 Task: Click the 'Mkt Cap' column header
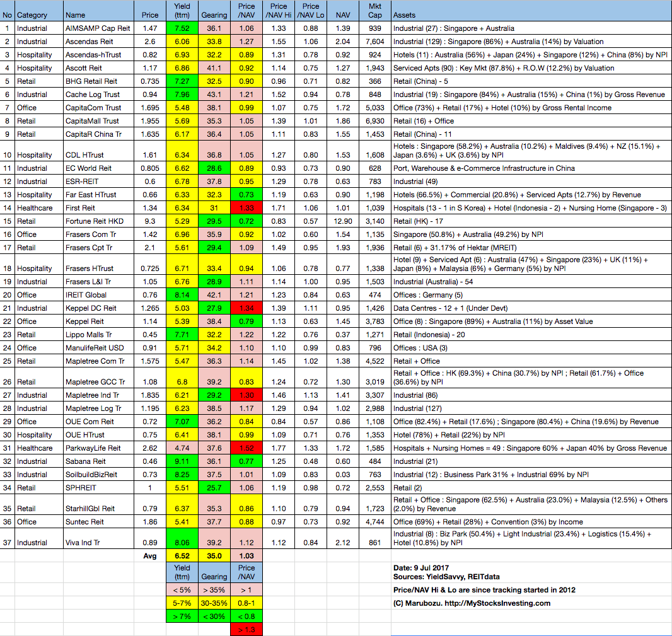(x=375, y=11)
